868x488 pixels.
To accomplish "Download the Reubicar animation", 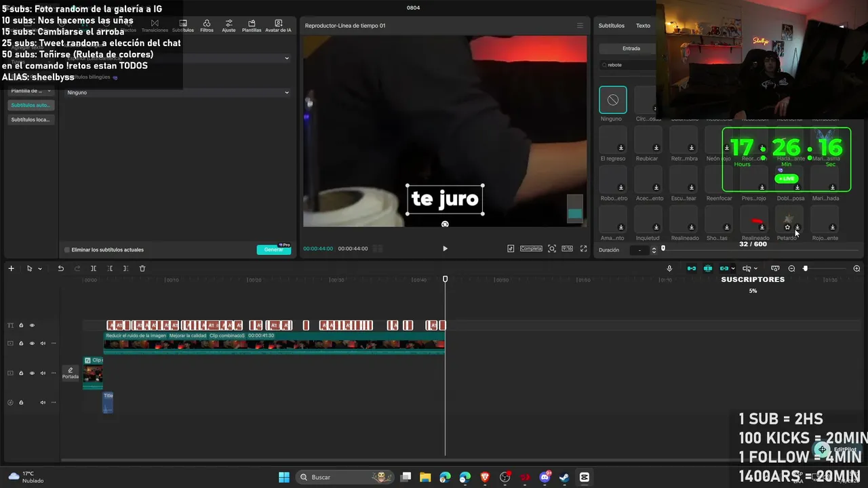I will coord(656,148).
